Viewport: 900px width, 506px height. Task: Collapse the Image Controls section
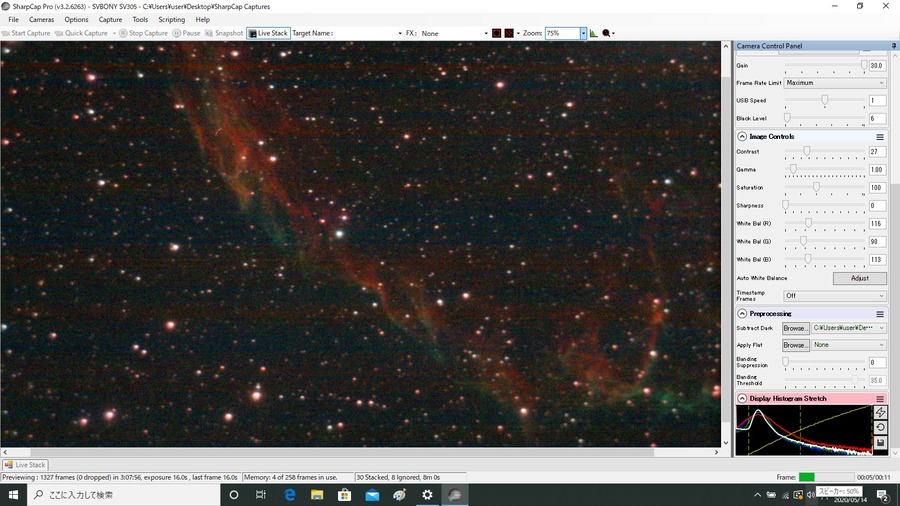[x=742, y=137]
